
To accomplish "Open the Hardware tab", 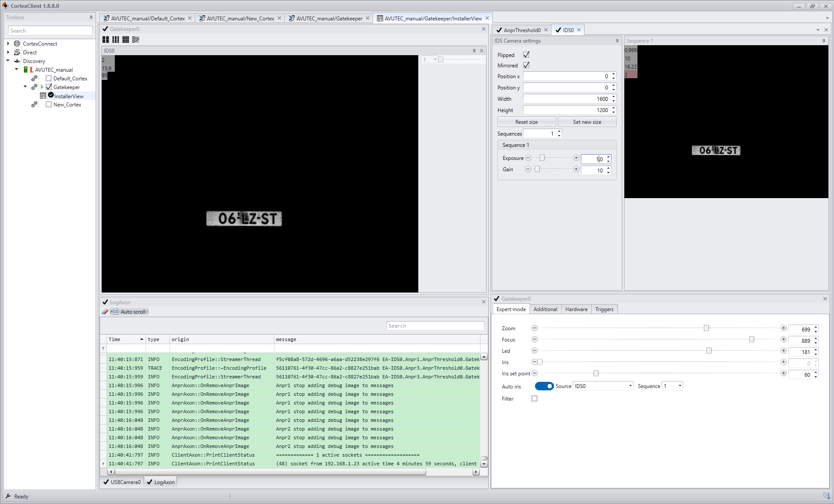I will point(576,309).
